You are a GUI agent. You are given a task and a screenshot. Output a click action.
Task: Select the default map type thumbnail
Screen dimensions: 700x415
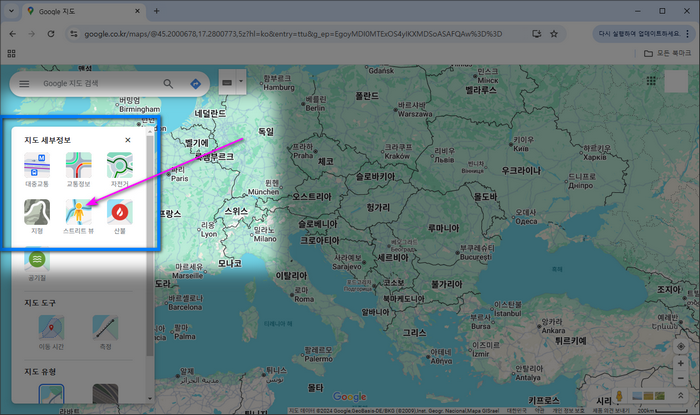[x=51, y=394]
